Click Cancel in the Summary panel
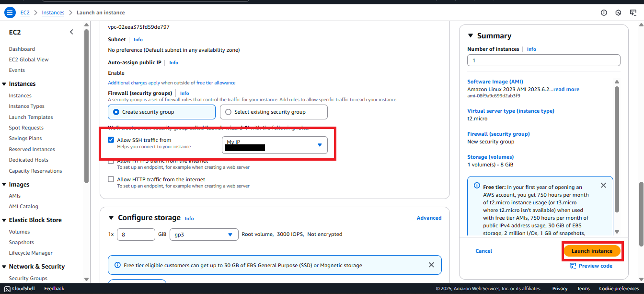Viewport: 644px width, 294px height. 484,251
